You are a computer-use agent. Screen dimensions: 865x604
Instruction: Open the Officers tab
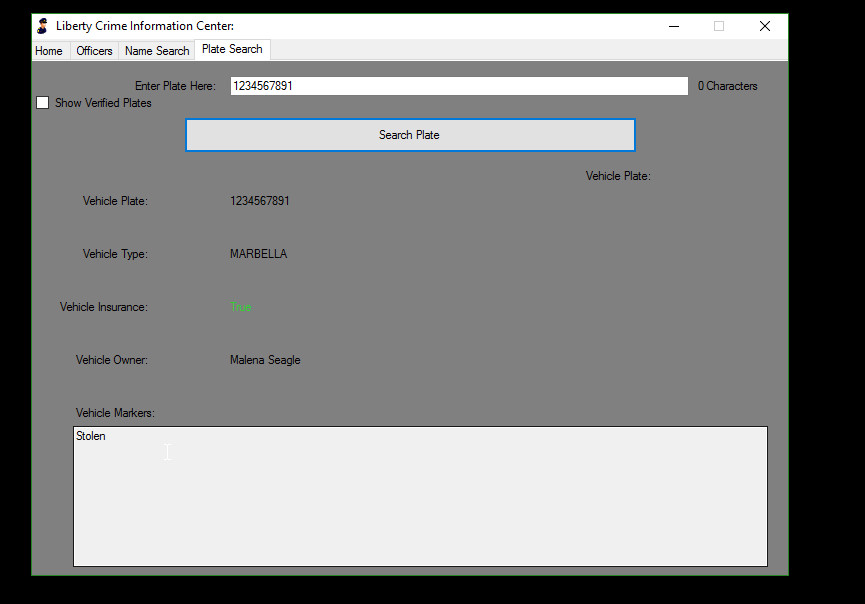[x=95, y=51]
